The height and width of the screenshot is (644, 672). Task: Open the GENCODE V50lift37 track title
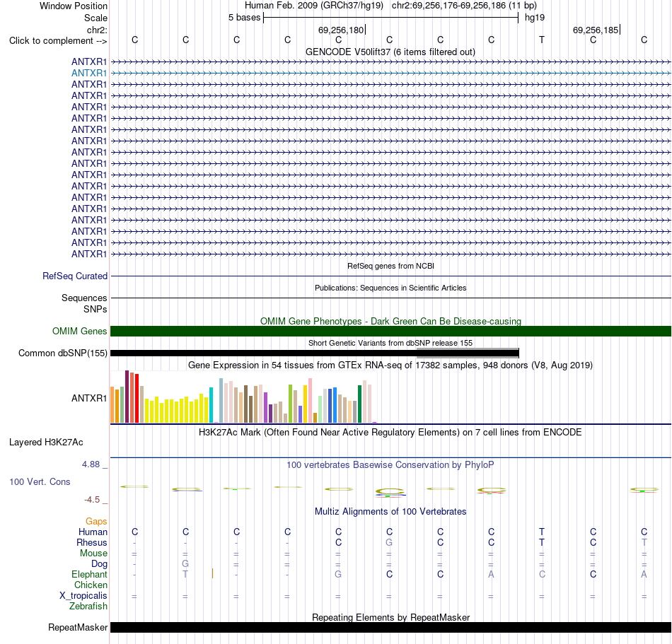pyautogui.click(x=390, y=52)
